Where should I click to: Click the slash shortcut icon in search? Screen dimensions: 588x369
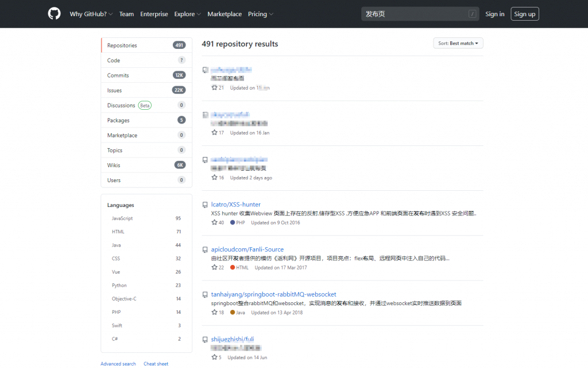click(x=472, y=14)
